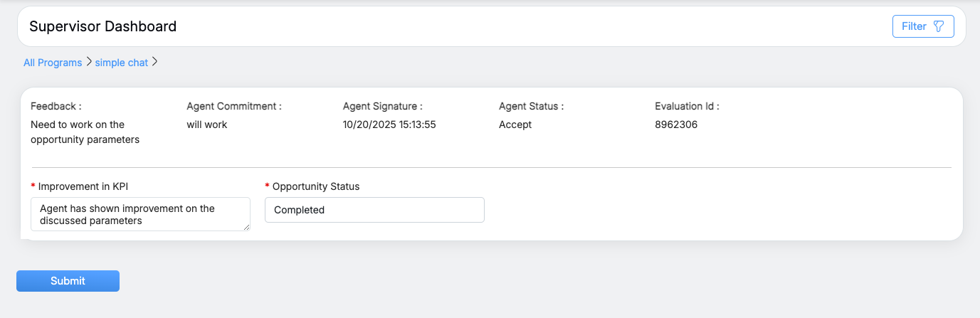The height and width of the screenshot is (318, 980).
Task: Click the Filter button
Action: tap(922, 26)
